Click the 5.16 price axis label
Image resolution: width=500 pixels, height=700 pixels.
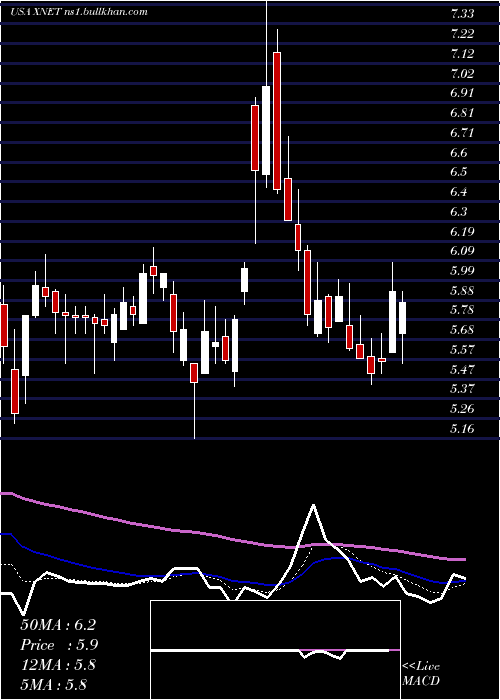(462, 429)
